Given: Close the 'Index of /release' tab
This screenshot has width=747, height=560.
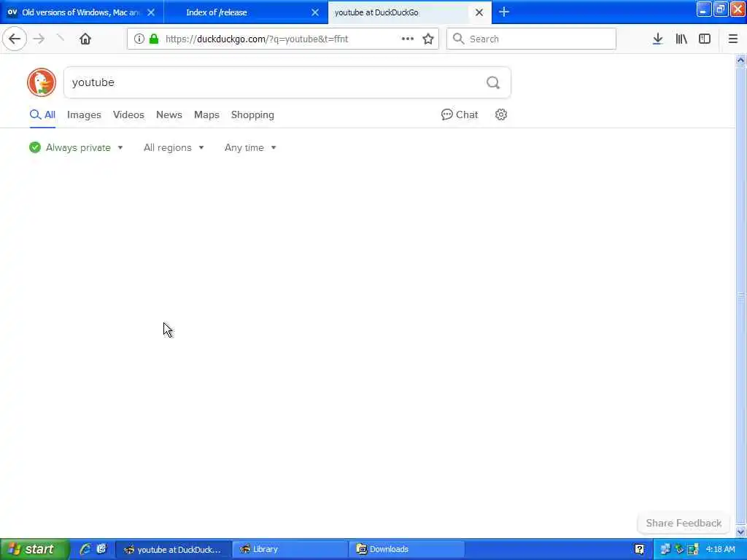Looking at the screenshot, I should pos(315,12).
